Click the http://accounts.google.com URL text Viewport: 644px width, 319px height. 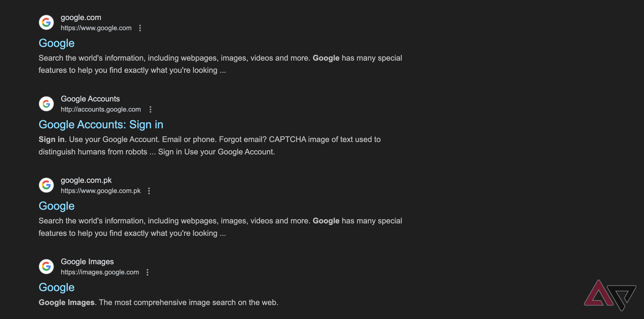point(101,109)
